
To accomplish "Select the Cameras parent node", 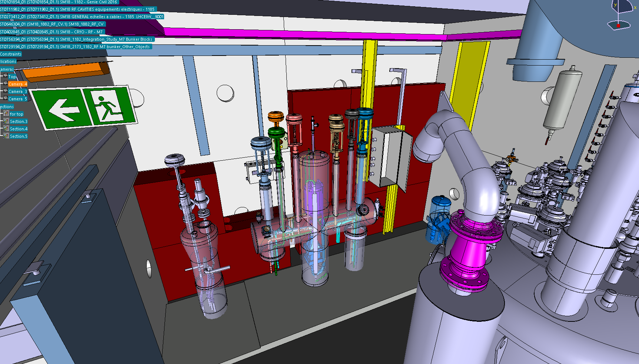I will click(x=7, y=69).
